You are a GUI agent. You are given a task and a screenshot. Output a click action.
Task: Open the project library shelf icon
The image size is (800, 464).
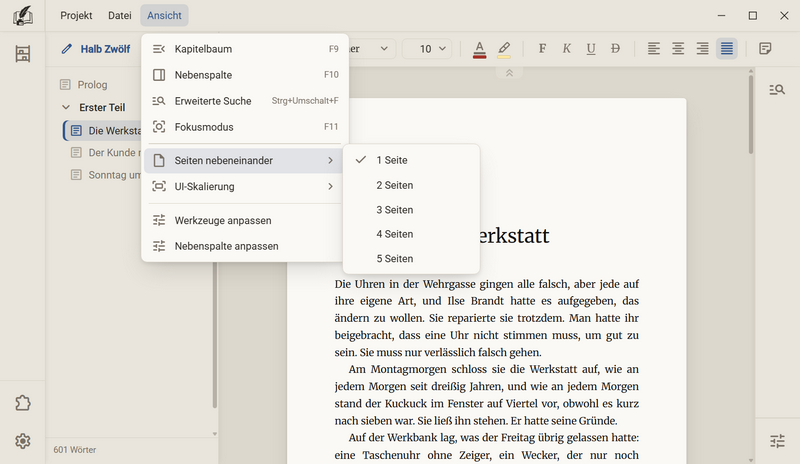22,54
